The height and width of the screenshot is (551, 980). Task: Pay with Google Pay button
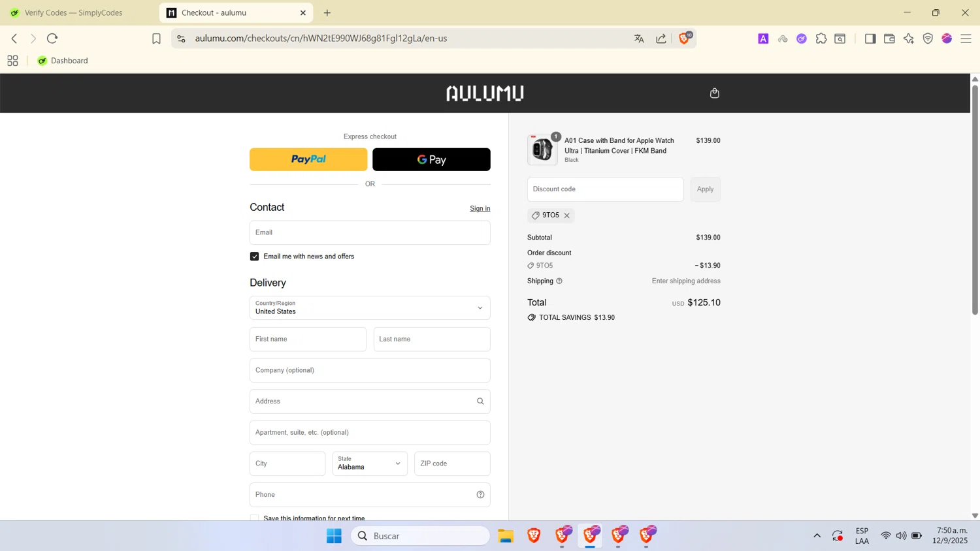[431, 159]
